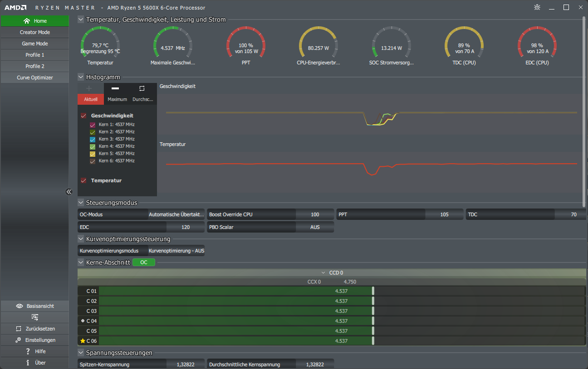Screen dimensions: 588x369
Task: Click the Basisansicht eye icon
Action: 20,306
